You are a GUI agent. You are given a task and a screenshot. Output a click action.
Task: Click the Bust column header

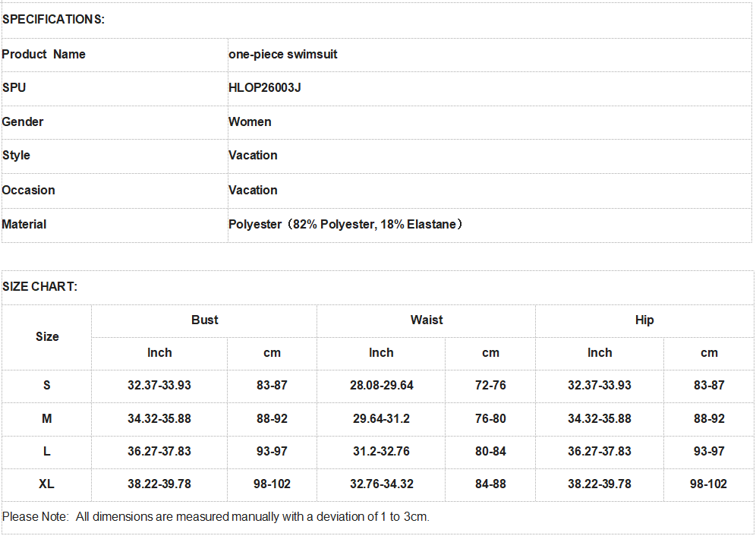pyautogui.click(x=204, y=320)
